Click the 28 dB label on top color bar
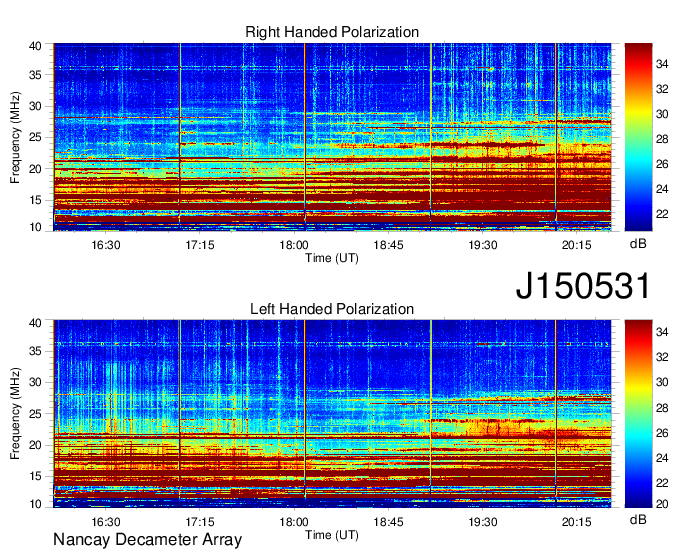Image resolution: width=680 pixels, height=552 pixels. coord(662,139)
